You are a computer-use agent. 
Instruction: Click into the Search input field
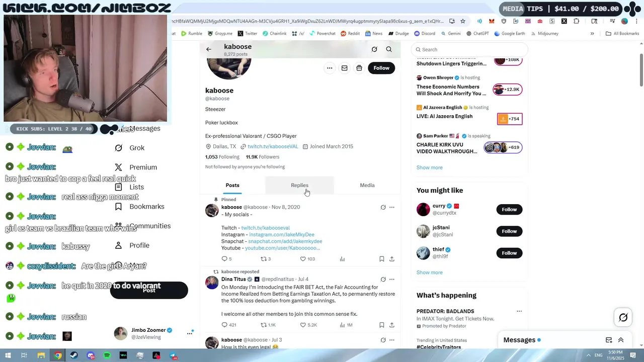point(469,49)
